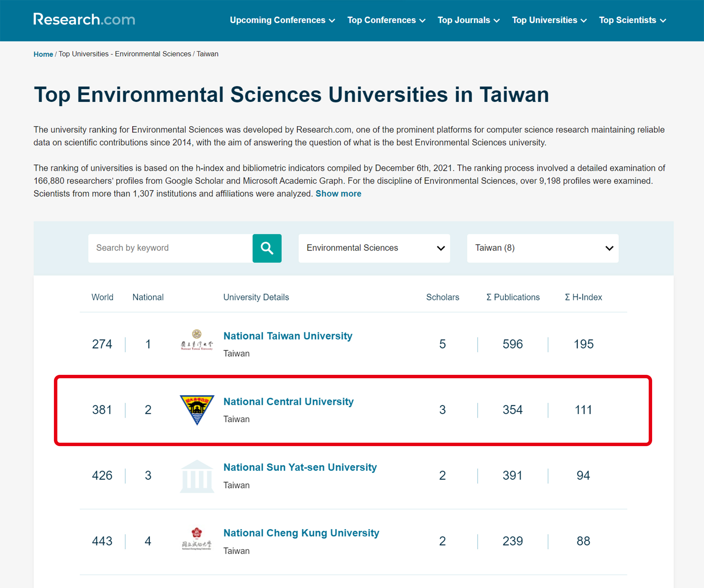Screen dimensions: 704x588
Task: Open the National Cheng Kung University link
Action: tap(301, 533)
